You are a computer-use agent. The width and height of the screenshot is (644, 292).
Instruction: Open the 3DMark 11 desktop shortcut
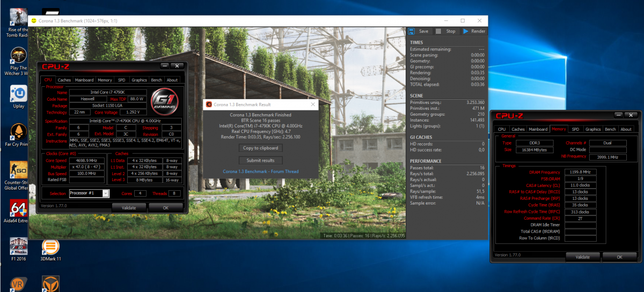(50, 249)
